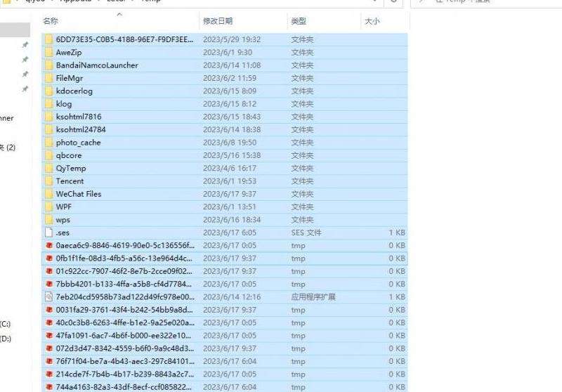
Task: Sort by 类型 column header
Action: (x=298, y=22)
